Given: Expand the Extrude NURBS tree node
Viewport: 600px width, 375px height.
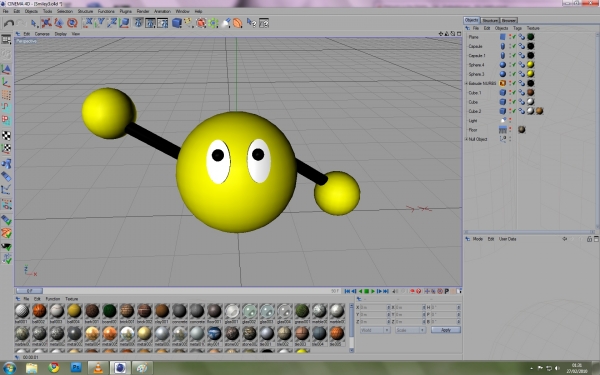Looking at the screenshot, I should click(x=466, y=83).
